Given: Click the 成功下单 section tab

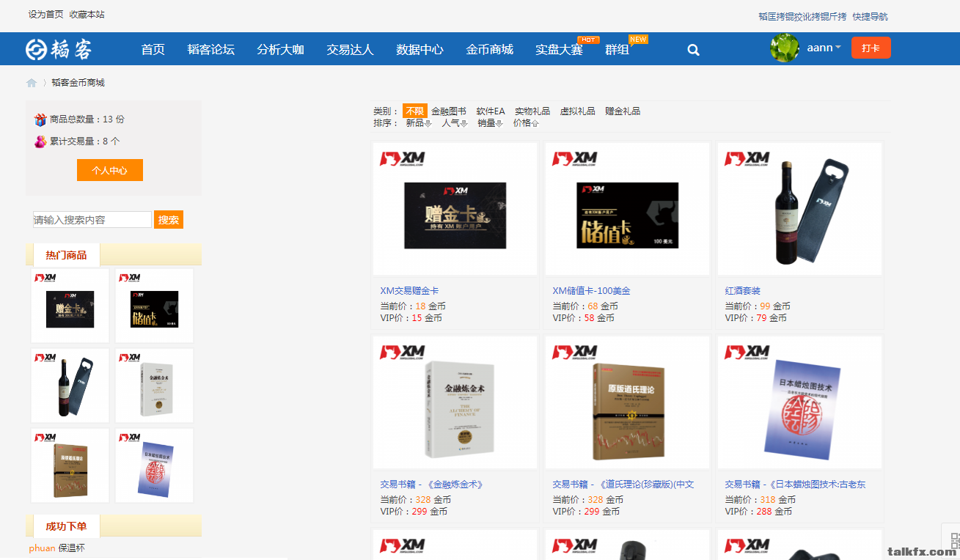Looking at the screenshot, I should coord(66,526).
